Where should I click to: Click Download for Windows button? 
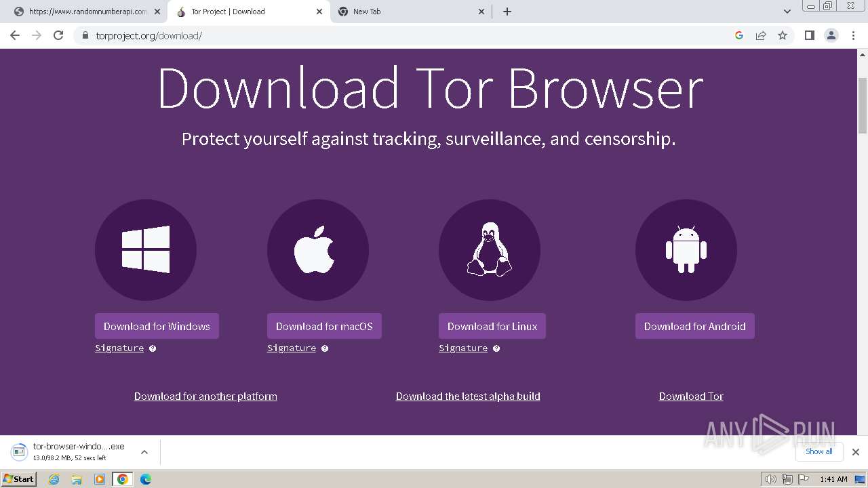157,326
